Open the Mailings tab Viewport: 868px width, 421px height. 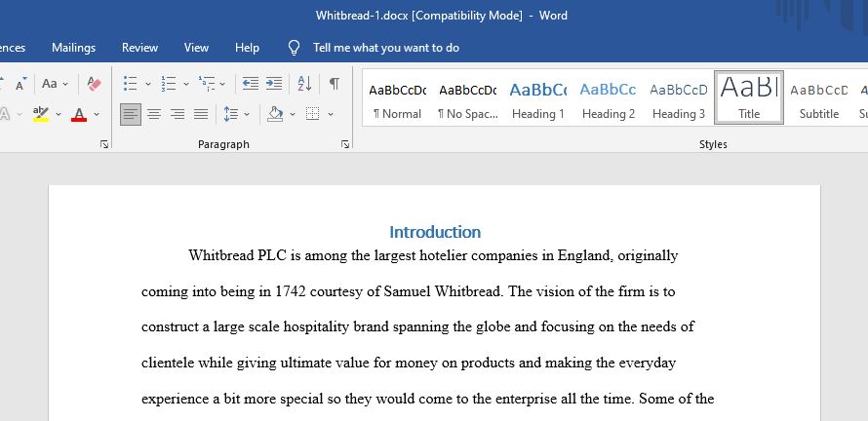[73, 48]
